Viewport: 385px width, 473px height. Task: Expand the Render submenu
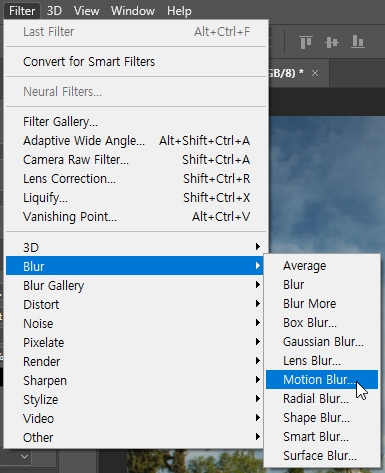[136, 361]
